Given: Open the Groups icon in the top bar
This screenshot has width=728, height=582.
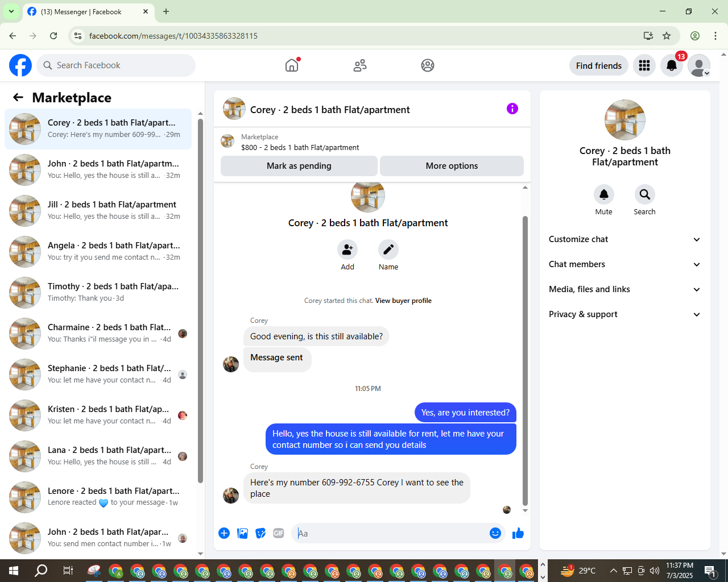Looking at the screenshot, I should 428,65.
